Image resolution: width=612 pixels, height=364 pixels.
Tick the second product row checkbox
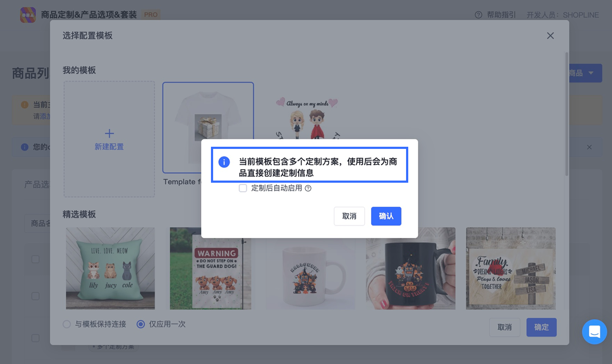coord(35,296)
